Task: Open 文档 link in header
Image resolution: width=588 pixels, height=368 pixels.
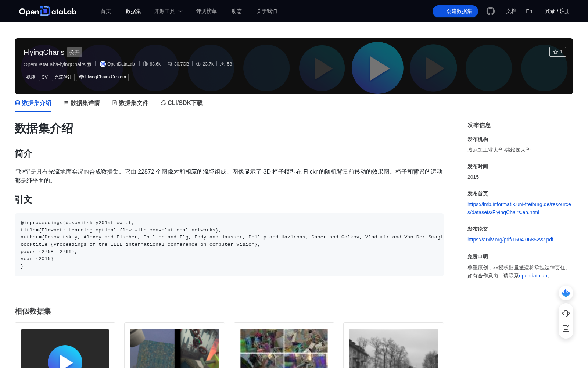Action: click(x=511, y=11)
